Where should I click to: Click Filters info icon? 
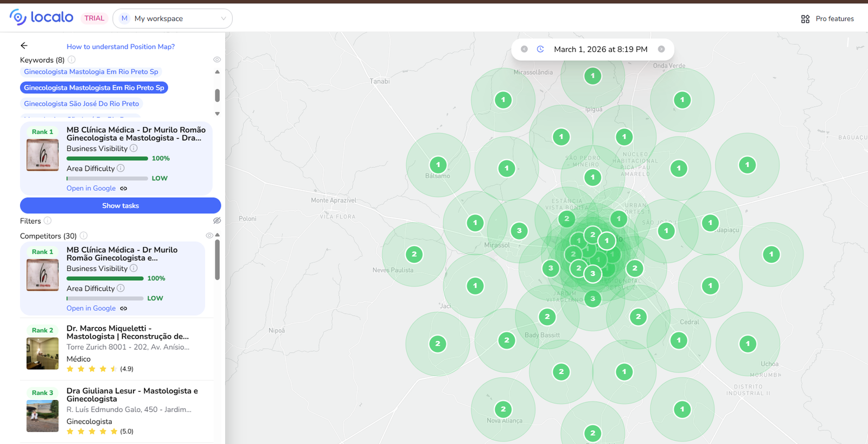coord(48,221)
